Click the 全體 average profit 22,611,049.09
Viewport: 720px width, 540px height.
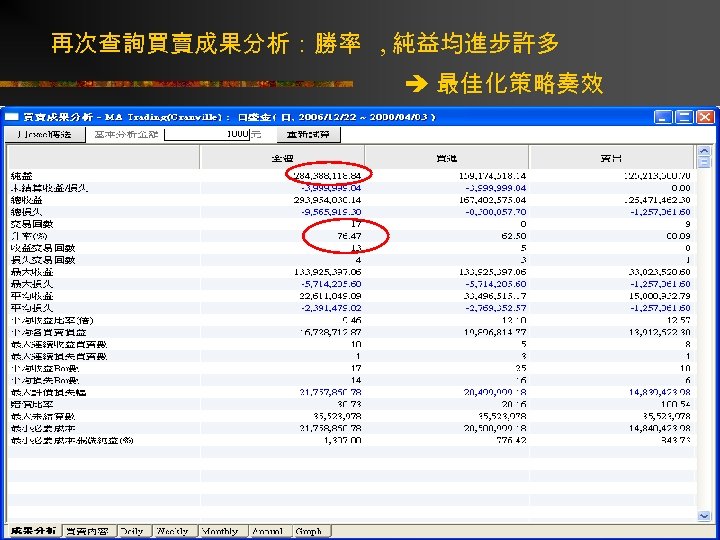pos(331,296)
